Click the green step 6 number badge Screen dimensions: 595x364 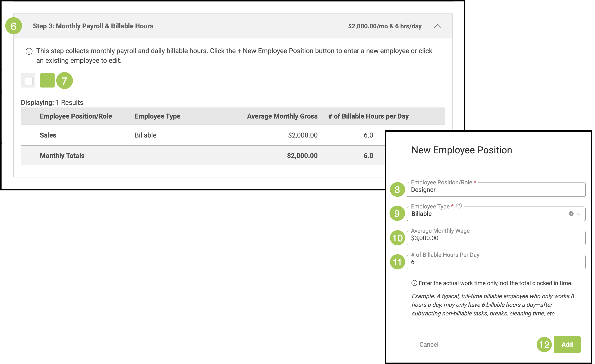[x=13, y=26]
